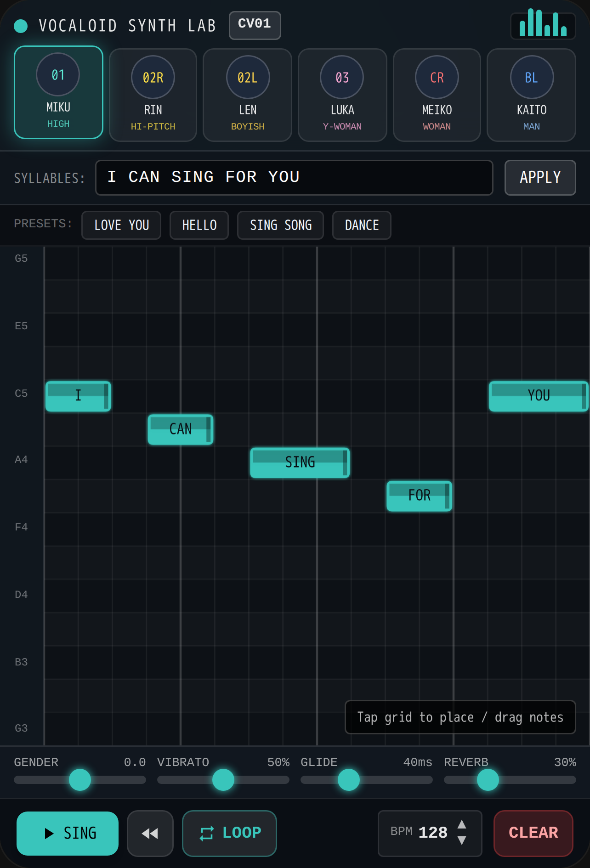590x868 pixels.
Task: Select the RIN 02R voice bank
Action: click(x=153, y=95)
